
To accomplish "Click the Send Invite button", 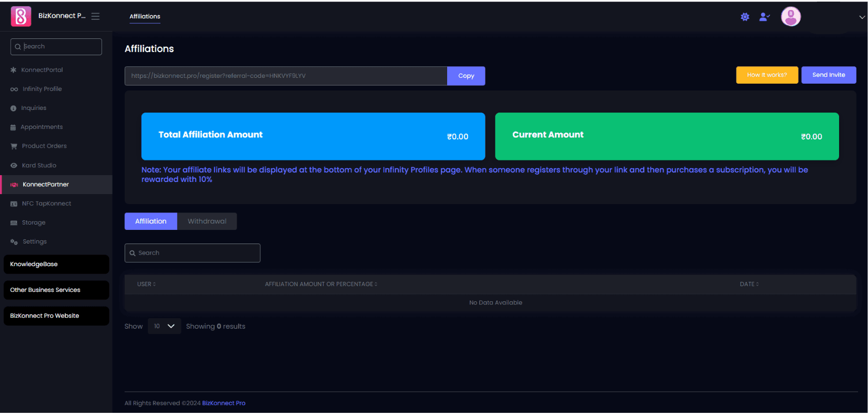I will pos(829,75).
